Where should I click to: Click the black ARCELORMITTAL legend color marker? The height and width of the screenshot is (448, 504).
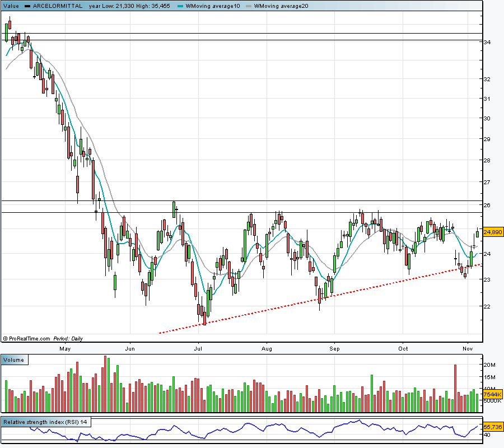pyautogui.click(x=27, y=6)
